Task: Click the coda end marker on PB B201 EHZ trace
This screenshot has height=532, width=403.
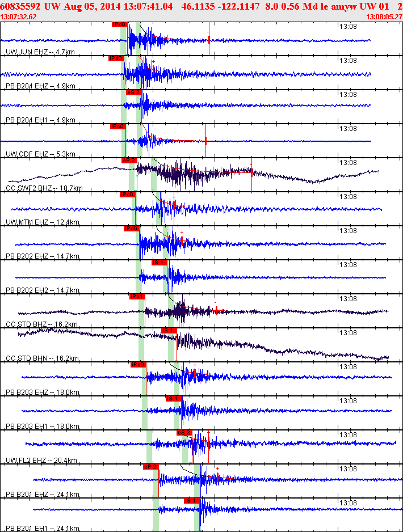Action: pos(217,476)
